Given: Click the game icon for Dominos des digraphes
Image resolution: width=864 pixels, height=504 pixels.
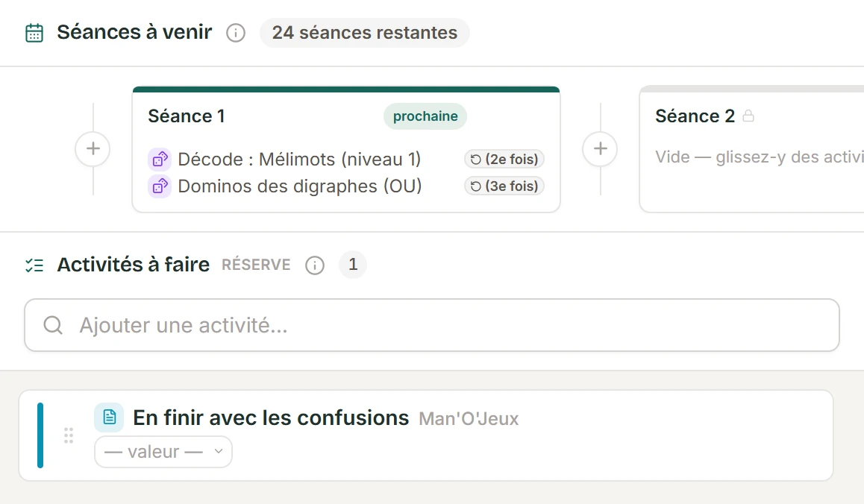Looking at the screenshot, I should pos(160,186).
